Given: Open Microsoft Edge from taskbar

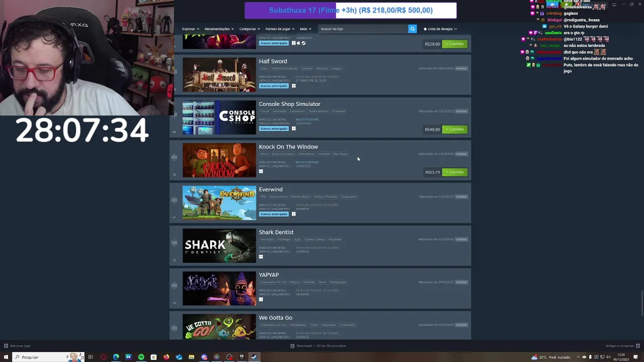Looking at the screenshot, I should pos(116,357).
